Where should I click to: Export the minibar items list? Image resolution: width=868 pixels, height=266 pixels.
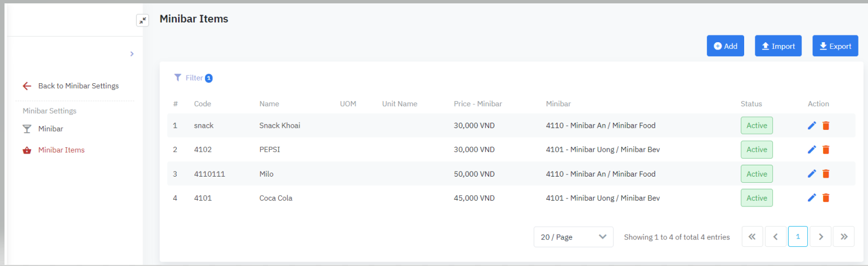click(835, 46)
